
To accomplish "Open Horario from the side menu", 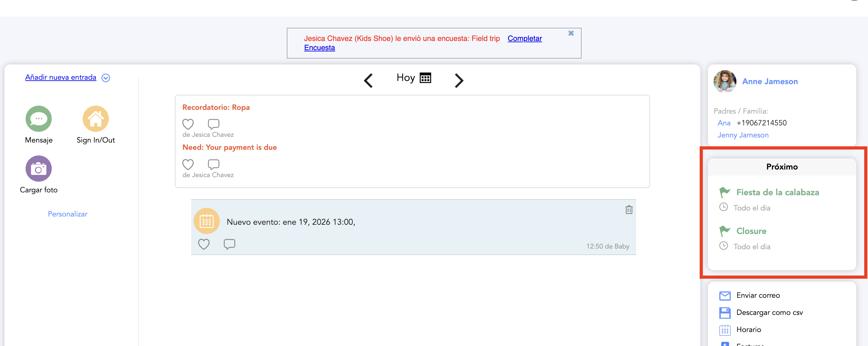I will pyautogui.click(x=748, y=329).
